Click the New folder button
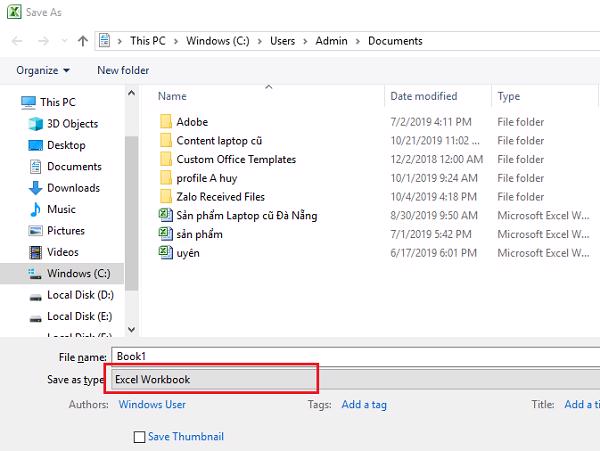Image resolution: width=600 pixels, height=451 pixels. 123,70
